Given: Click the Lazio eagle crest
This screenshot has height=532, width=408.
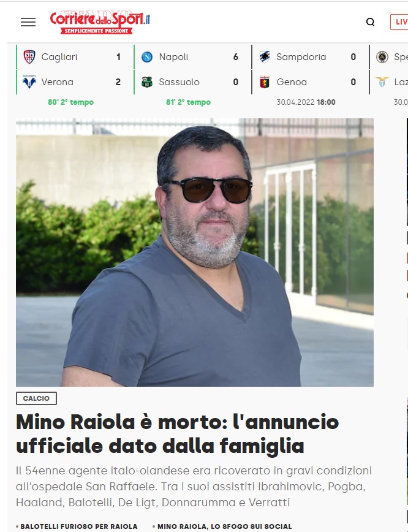Looking at the screenshot, I should point(382,82).
